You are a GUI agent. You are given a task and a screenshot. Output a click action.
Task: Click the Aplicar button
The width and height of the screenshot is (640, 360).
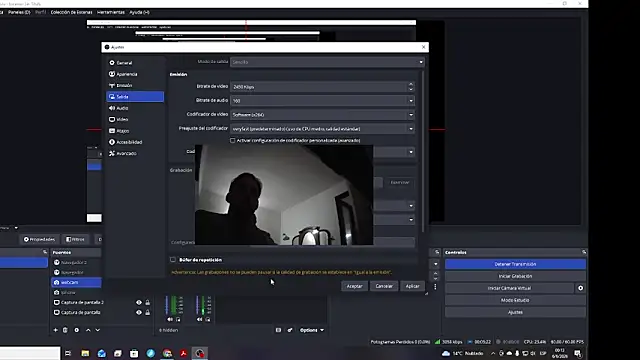click(412, 286)
